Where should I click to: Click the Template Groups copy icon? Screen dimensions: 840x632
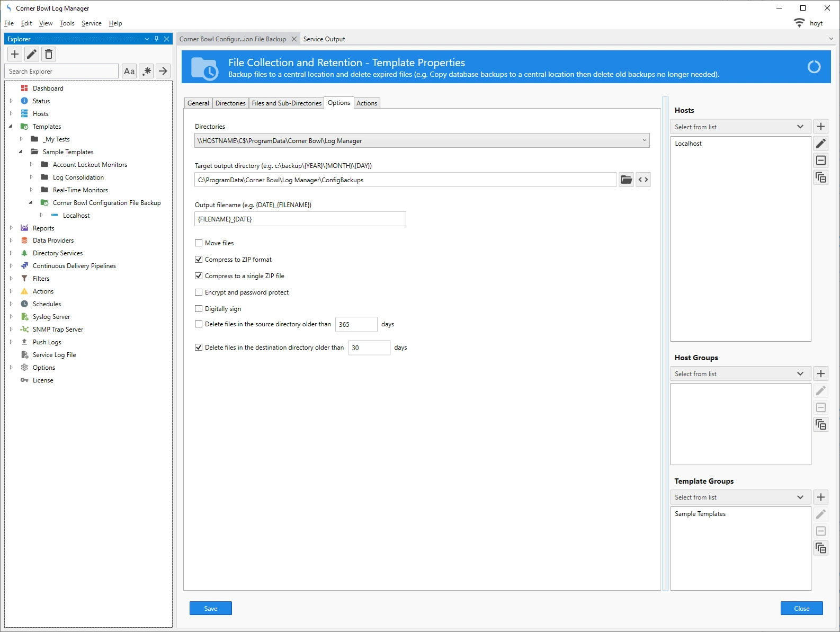(821, 548)
